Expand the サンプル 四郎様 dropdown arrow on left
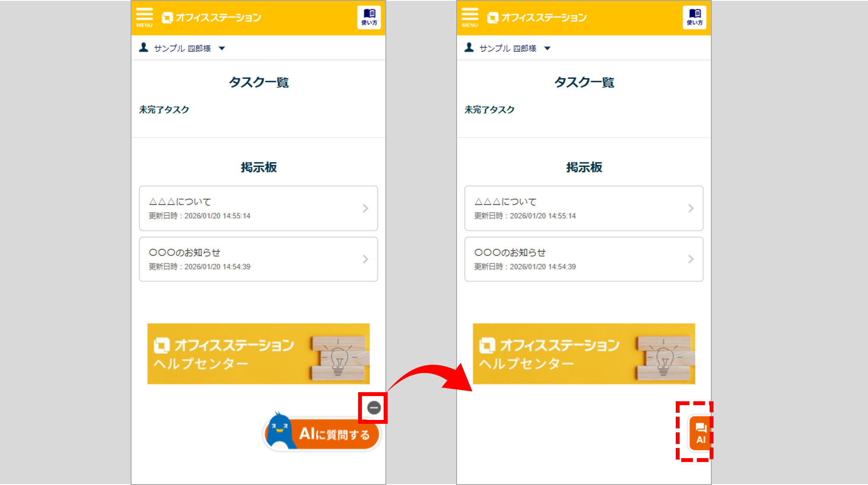This screenshot has height=485, width=868. pyautogui.click(x=222, y=48)
